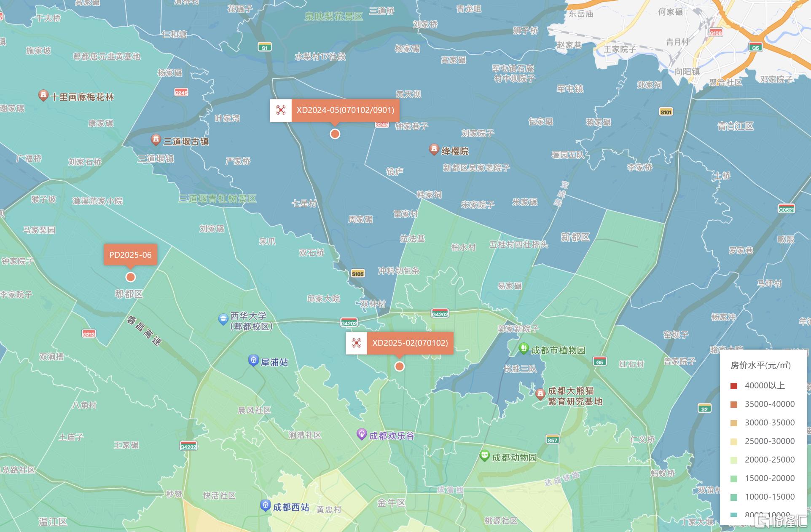Click the 成都欢乐谷 attraction icon
This screenshot has height=532, width=811.
[x=361, y=434]
